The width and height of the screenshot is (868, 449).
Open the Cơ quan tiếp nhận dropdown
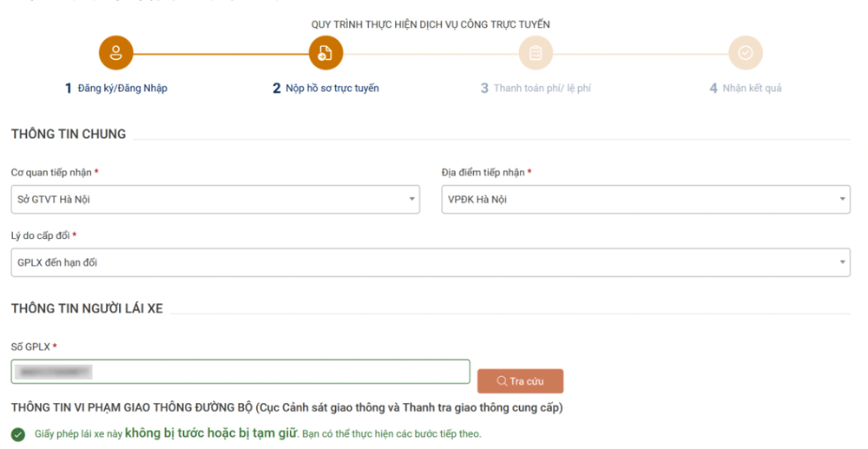[411, 200]
